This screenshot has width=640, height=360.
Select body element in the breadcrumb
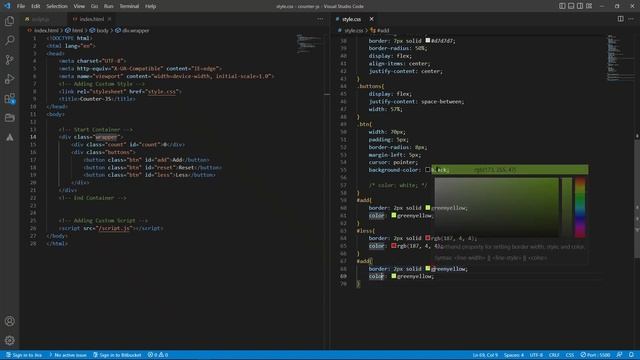point(102,30)
